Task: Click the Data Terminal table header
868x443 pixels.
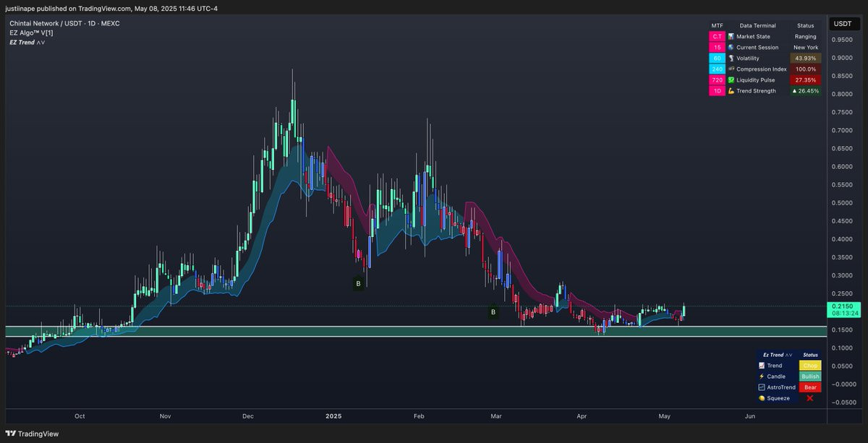Action: [757, 25]
